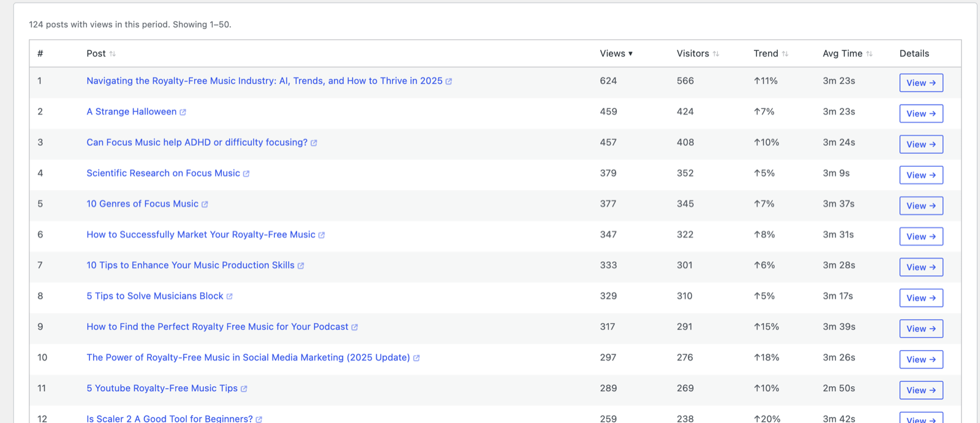Image resolution: width=980 pixels, height=423 pixels.
Task: Click external icon beside 5 Youtube Royalty-Free Music Tips
Action: click(x=244, y=389)
